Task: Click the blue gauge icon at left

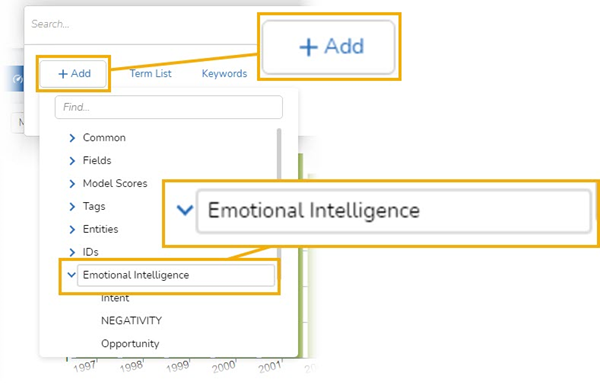Action: 18,79
